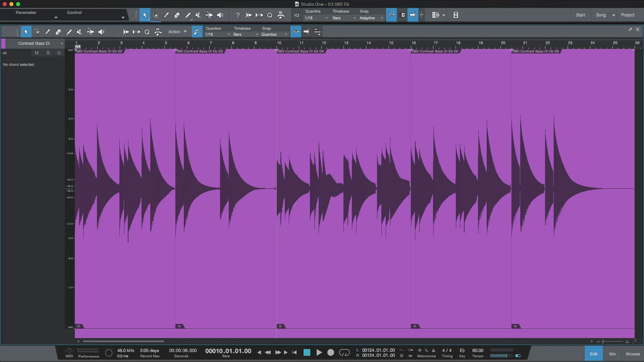Viewport: 644px width, 362px height.
Task: Click the Range tool in the top toolbar
Action: [156, 15]
